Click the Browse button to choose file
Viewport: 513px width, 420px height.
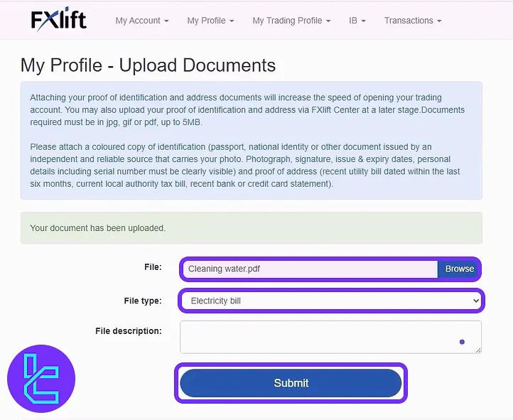click(459, 269)
